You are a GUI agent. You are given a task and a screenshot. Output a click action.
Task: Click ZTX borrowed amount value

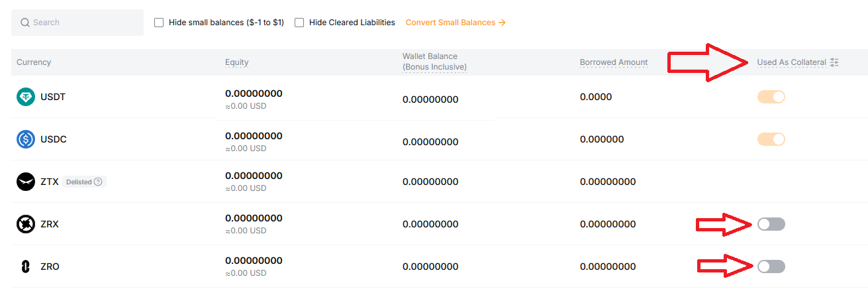pos(608,182)
